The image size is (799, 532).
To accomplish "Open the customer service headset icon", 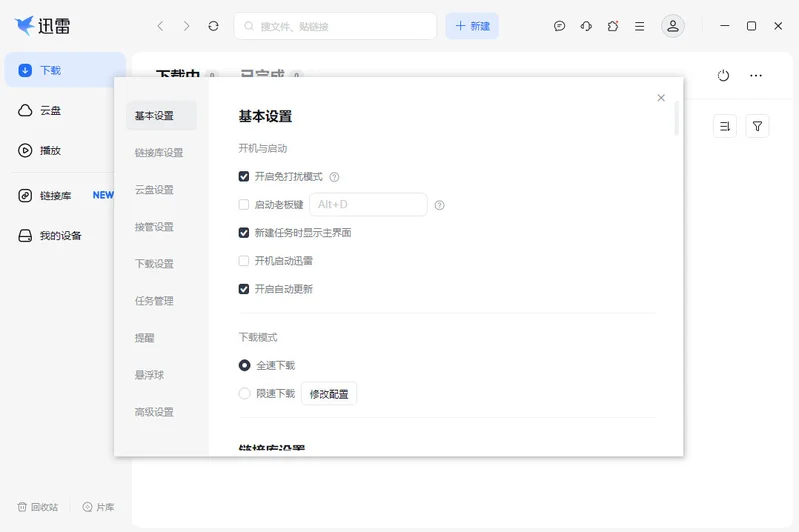I will coord(586,26).
